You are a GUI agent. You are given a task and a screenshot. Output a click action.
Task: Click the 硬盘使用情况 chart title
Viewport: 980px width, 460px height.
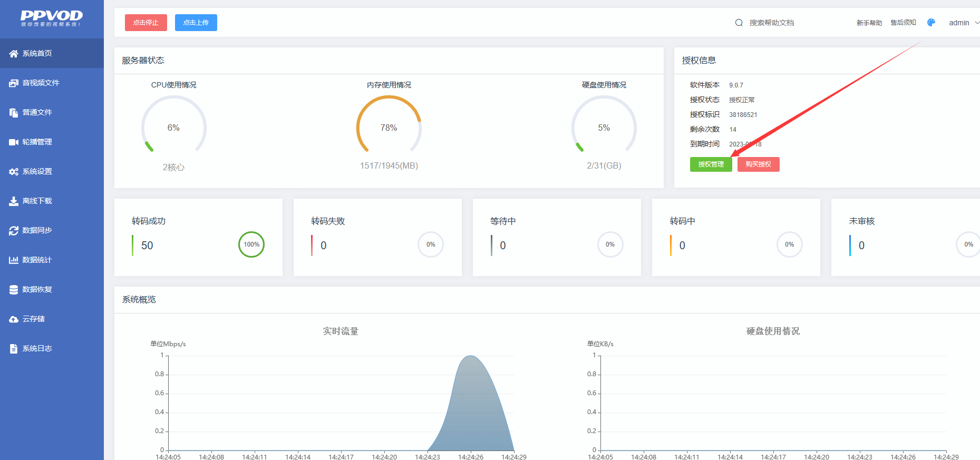point(773,331)
